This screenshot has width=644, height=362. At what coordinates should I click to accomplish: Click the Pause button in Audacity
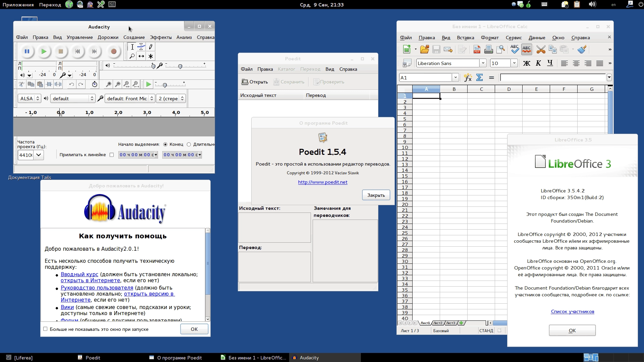[x=27, y=51]
